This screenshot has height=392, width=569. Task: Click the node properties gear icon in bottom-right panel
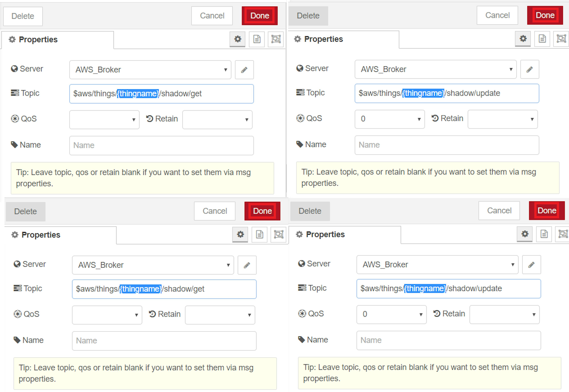525,234
